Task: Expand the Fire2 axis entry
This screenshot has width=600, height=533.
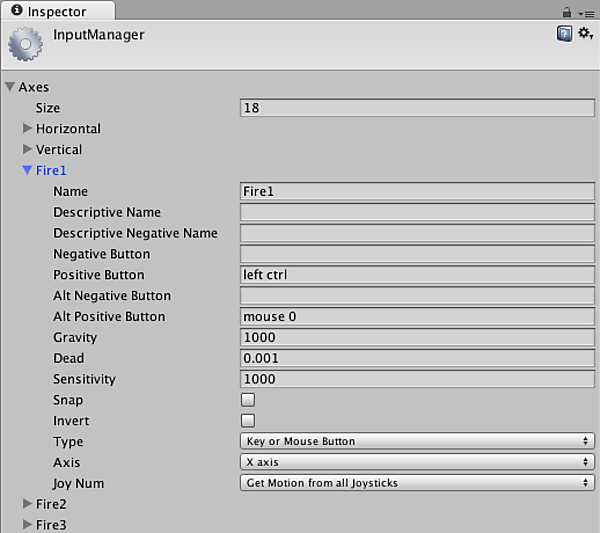Action: (x=28, y=503)
